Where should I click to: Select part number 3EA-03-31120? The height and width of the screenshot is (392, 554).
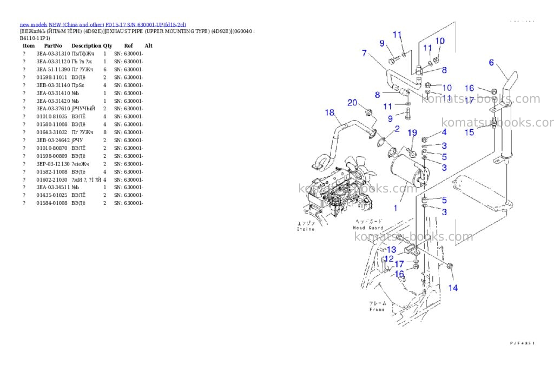tap(53, 62)
